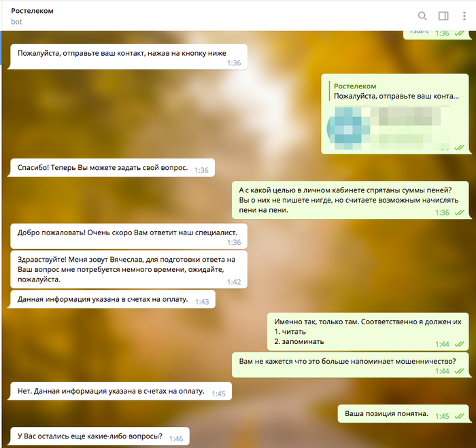Image resolution: width=476 pixels, height=448 pixels.
Task: Click the "bot" subtitle under the chat name
Action: pos(17,22)
